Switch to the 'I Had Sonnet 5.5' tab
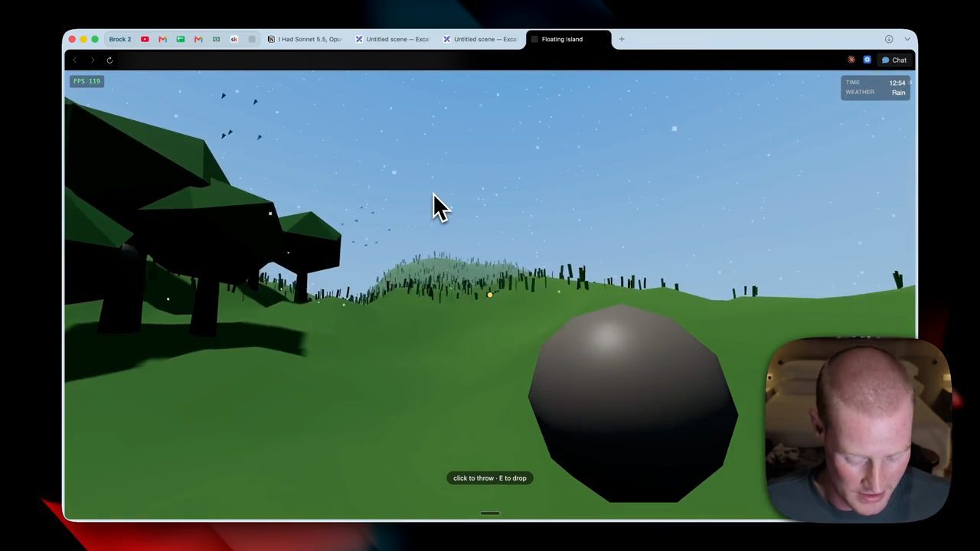 pyautogui.click(x=305, y=39)
